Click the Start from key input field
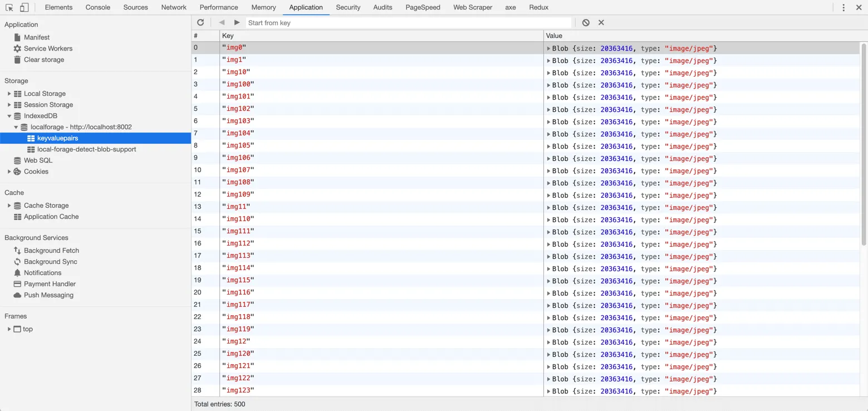Image resolution: width=868 pixels, height=411 pixels. point(409,23)
